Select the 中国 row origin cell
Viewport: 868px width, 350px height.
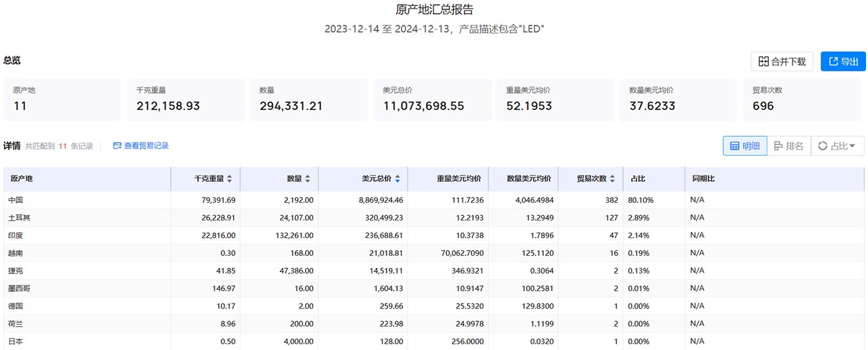coord(87,200)
